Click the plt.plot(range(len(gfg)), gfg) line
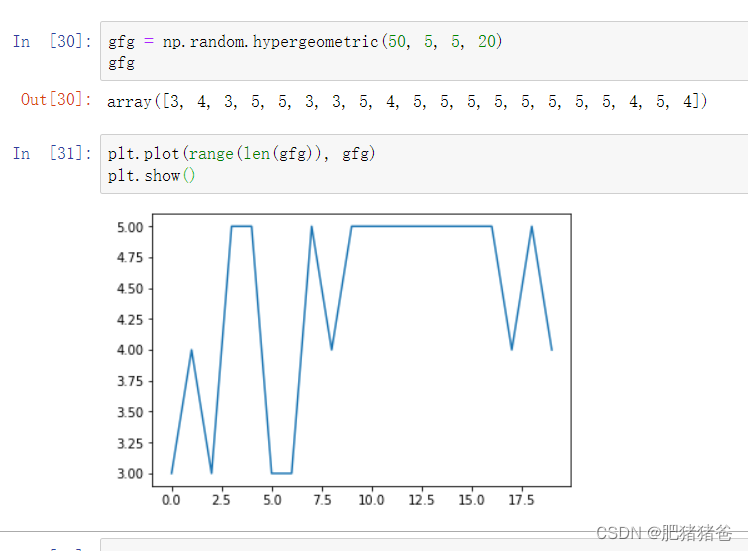748x551 pixels. click(x=241, y=154)
